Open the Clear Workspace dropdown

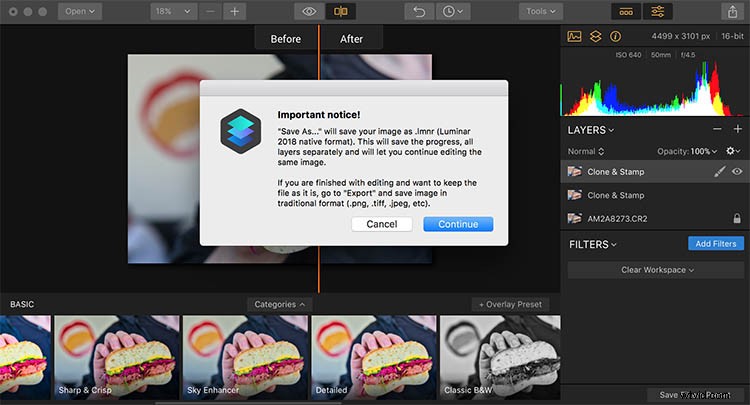pos(656,270)
